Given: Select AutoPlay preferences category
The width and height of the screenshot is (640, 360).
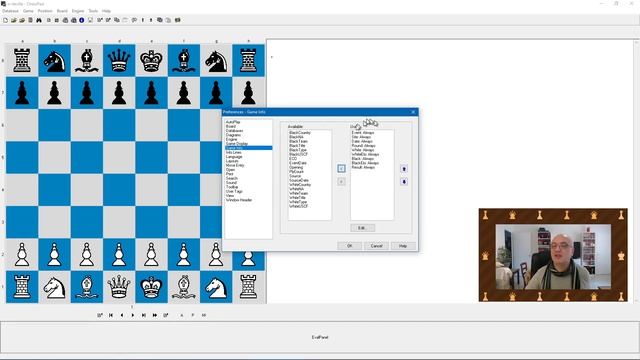Looking at the screenshot, I should point(233,122).
